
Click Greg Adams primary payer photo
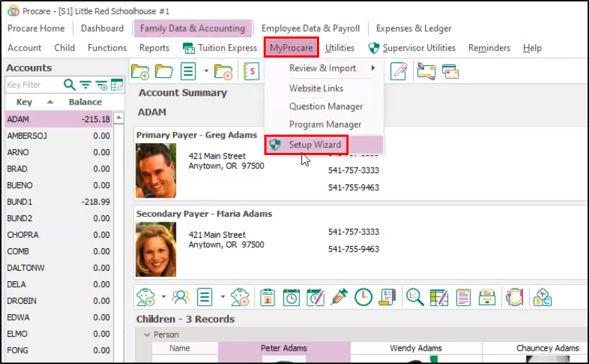click(156, 170)
